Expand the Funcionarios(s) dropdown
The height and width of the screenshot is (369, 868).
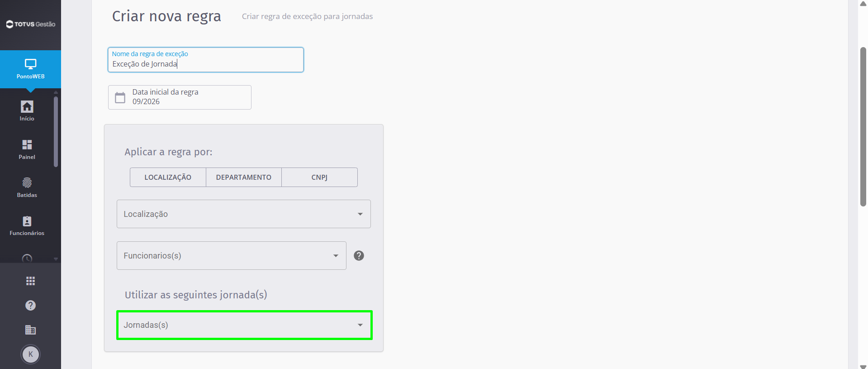(232, 255)
